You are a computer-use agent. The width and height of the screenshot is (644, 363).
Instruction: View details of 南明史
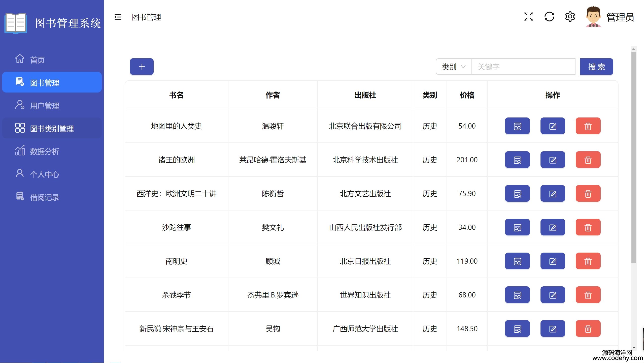pos(517,261)
